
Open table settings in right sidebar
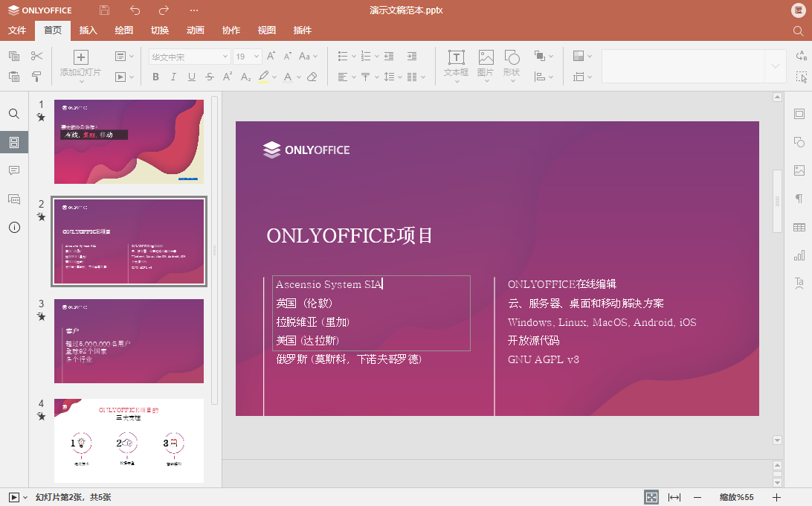pyautogui.click(x=799, y=227)
